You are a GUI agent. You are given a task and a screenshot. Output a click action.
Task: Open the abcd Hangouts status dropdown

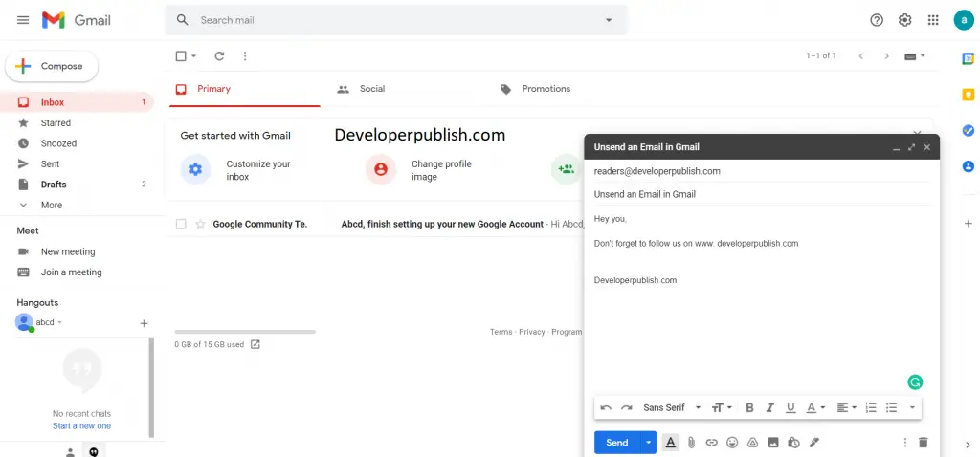(x=59, y=323)
